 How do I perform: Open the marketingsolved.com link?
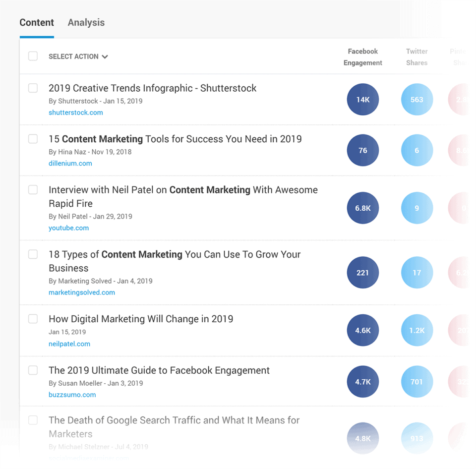(81, 293)
